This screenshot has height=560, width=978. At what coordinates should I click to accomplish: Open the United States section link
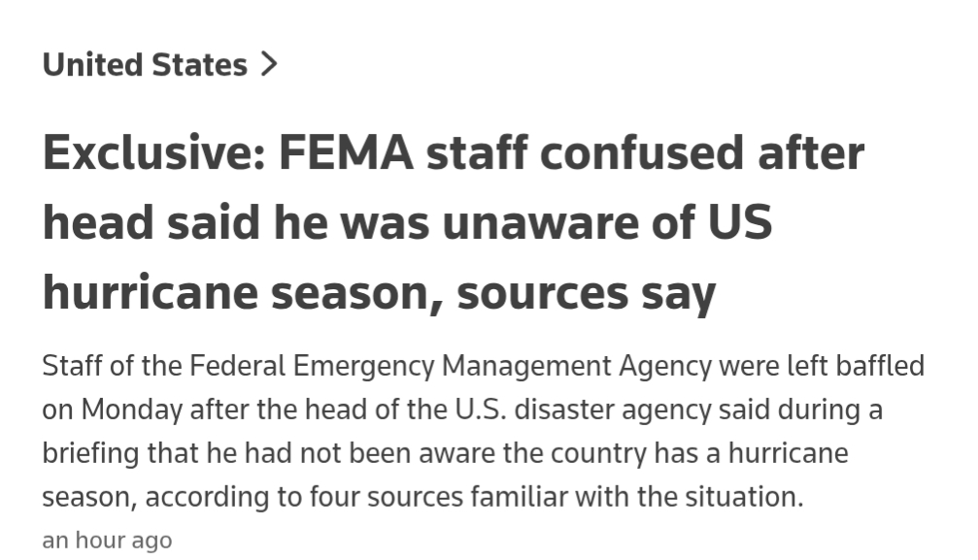(145, 65)
